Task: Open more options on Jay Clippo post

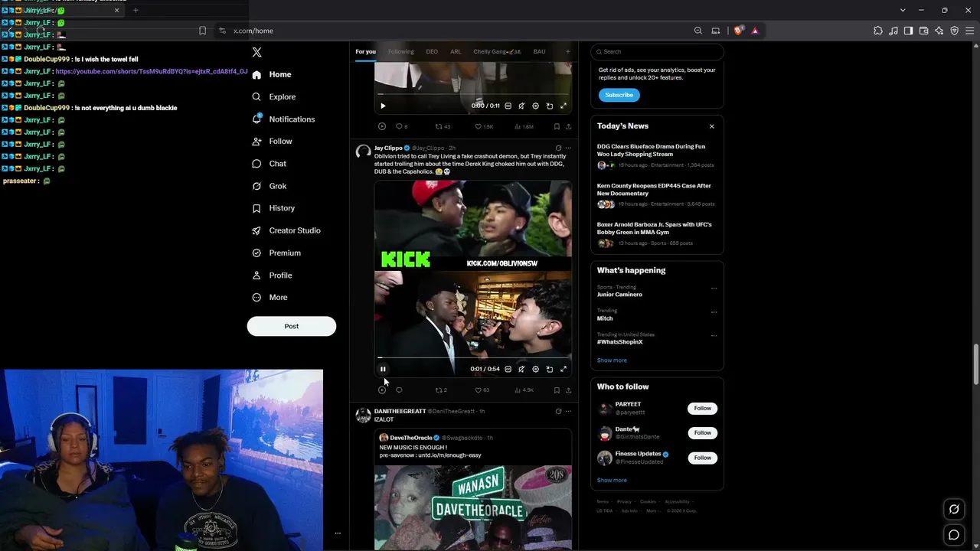Action: pos(568,148)
